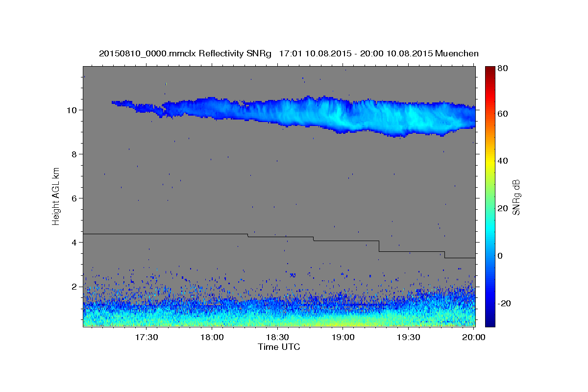The height and width of the screenshot is (392, 588).
Task: Click the 19:00 time tick label
Action: point(343,337)
